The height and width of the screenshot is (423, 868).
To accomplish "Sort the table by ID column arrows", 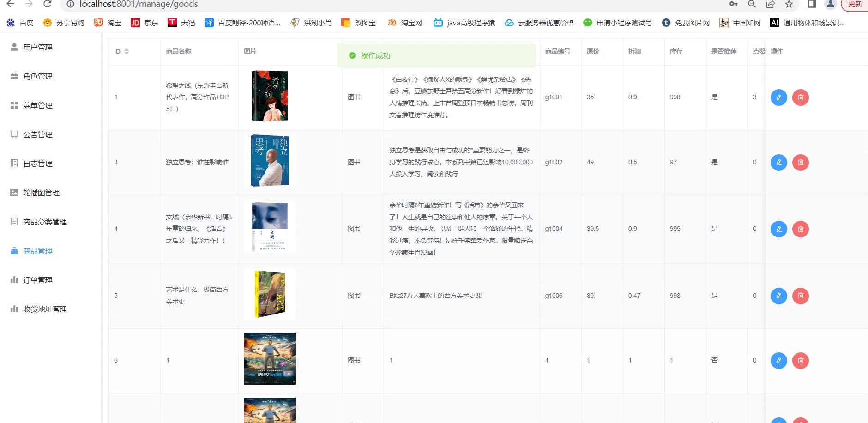I will coord(127,51).
